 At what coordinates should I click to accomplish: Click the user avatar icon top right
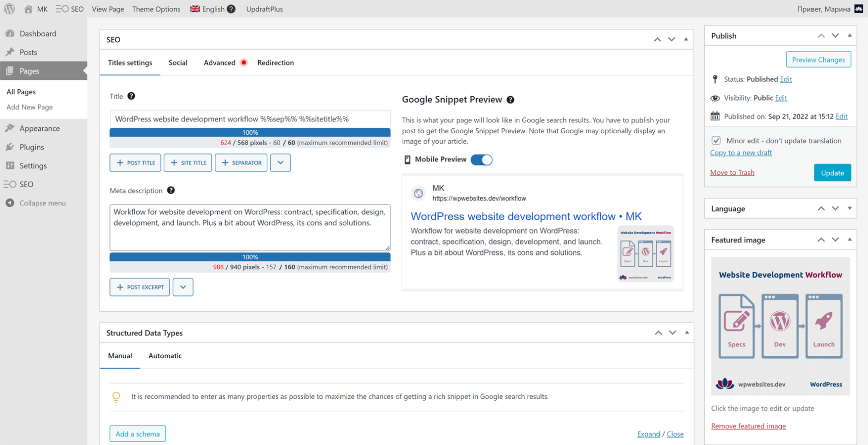pos(859,9)
